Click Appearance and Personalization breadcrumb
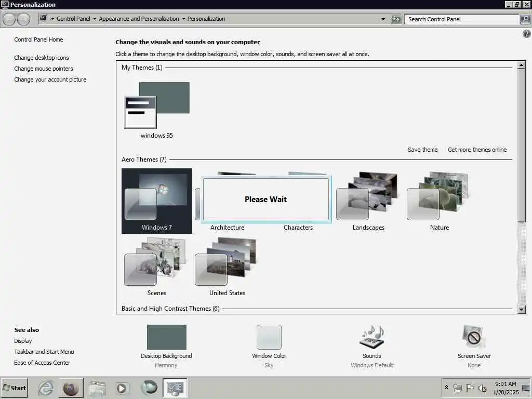The width and height of the screenshot is (532, 399). [139, 19]
